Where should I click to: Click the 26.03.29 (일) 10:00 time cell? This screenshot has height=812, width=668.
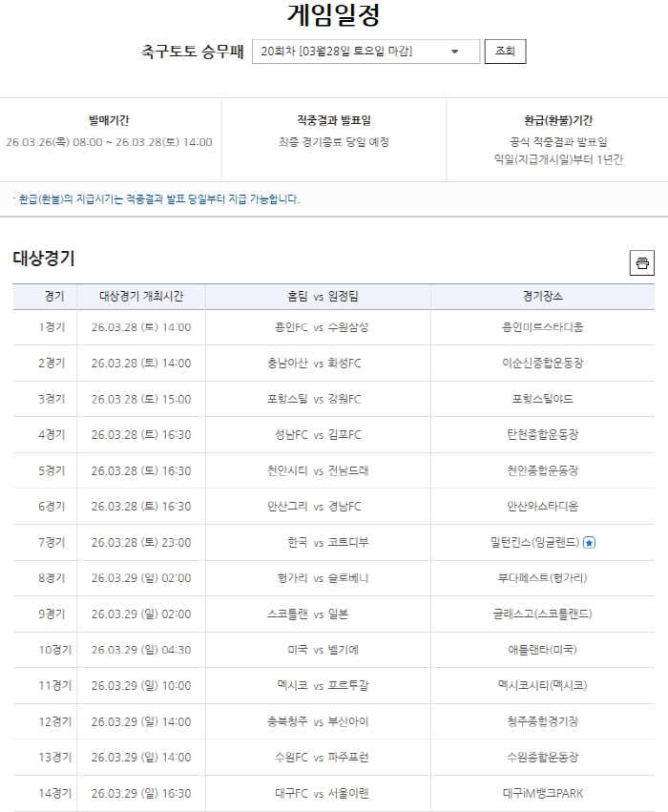pyautogui.click(x=141, y=686)
